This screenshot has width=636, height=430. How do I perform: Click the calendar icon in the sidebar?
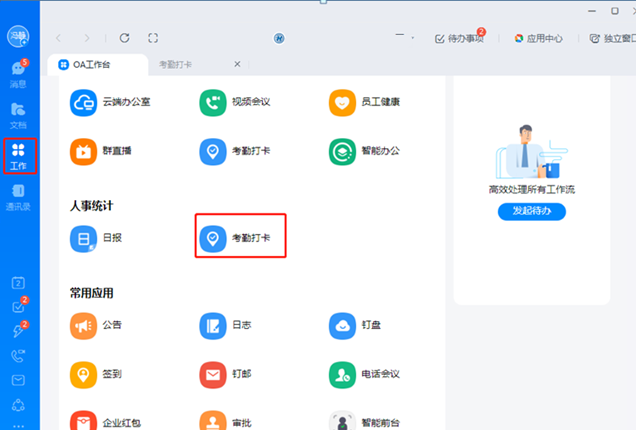[18, 284]
